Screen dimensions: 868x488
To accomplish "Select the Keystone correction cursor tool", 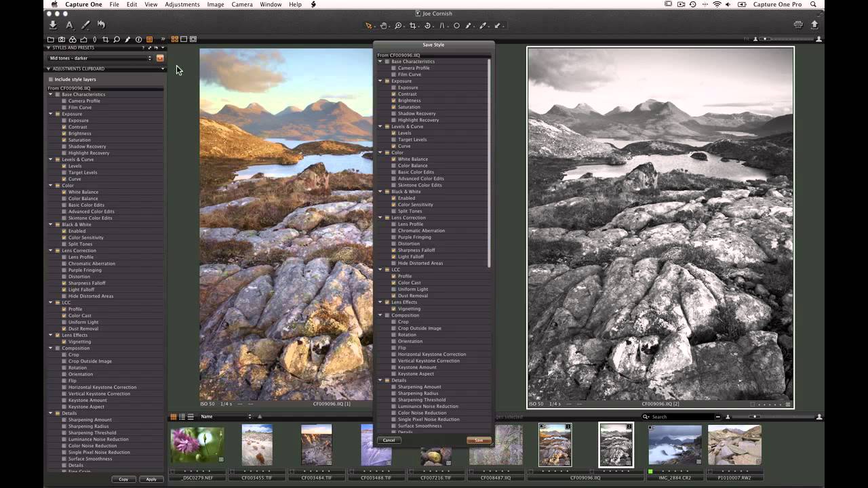I will pyautogui.click(x=442, y=26).
